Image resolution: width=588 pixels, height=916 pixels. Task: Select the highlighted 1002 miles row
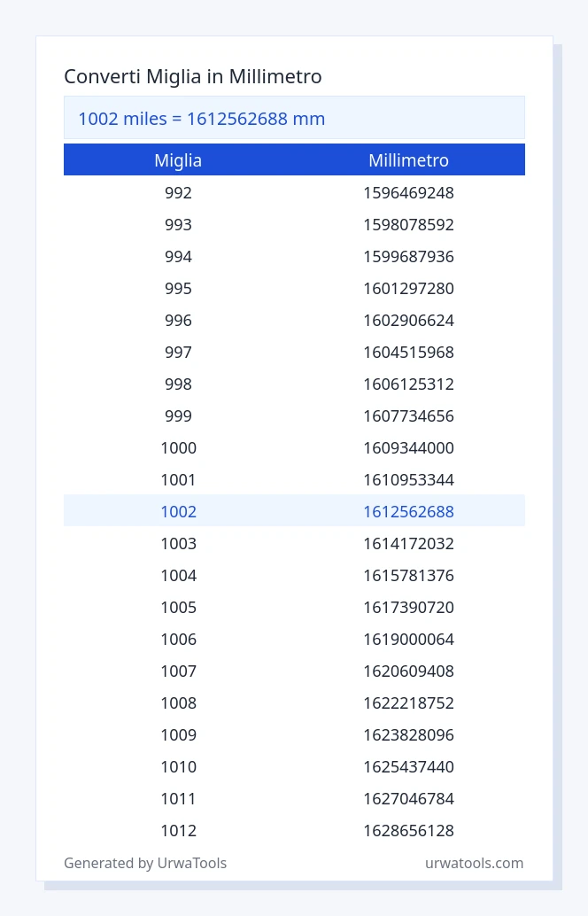(x=294, y=511)
